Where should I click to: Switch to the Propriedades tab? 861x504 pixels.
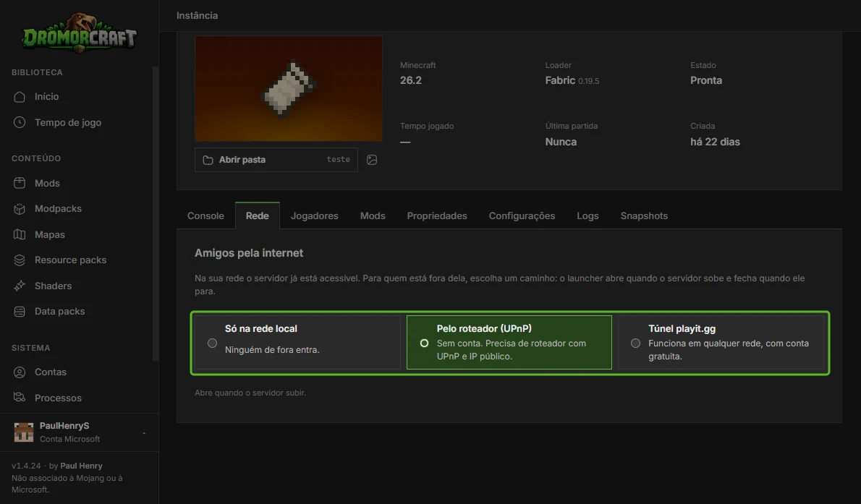[437, 215]
